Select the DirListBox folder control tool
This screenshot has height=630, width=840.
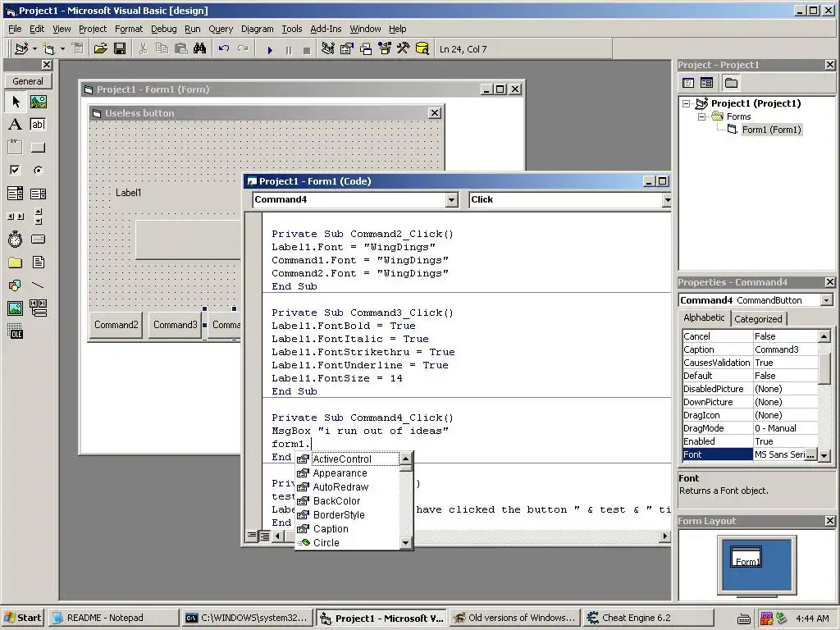click(x=15, y=262)
